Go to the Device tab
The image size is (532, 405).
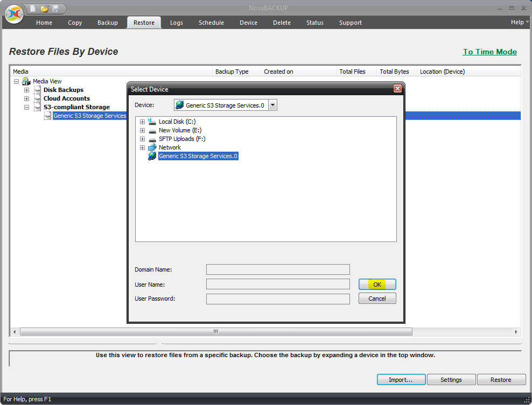[248, 23]
